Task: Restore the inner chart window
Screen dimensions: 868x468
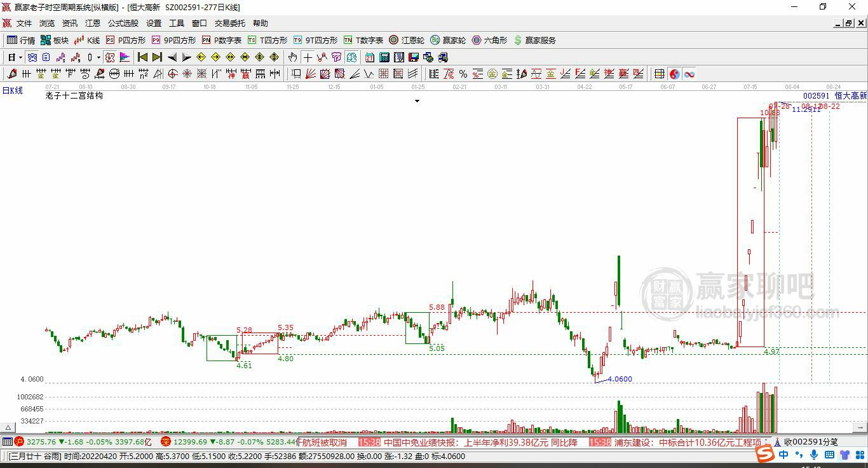Action: click(849, 24)
